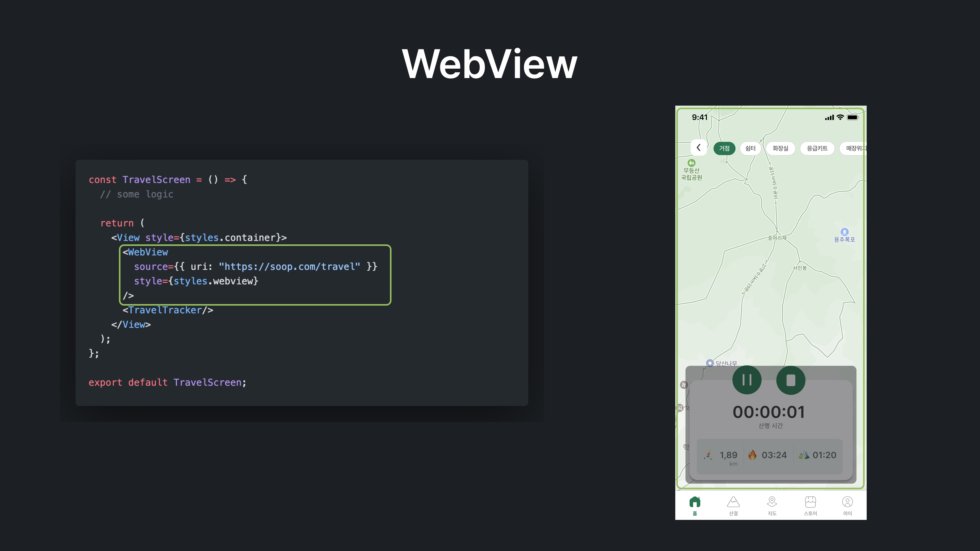Screen dimensions: 980x551
Task: Select the partially visible 매장위치 chip
Action: pyautogui.click(x=854, y=148)
